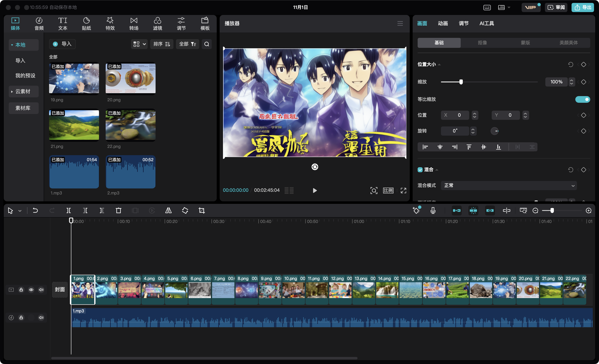Select the 抠像 cutout sub-tab
The image size is (599, 364).
click(482, 43)
